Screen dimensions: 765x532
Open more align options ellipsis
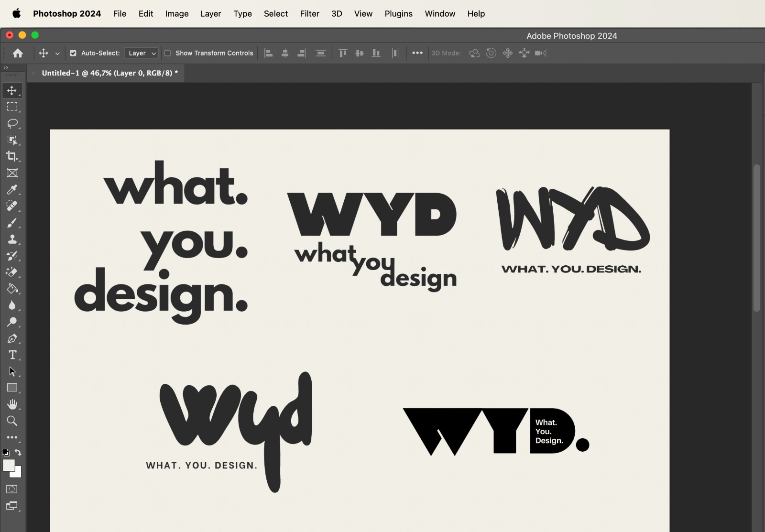coord(417,53)
